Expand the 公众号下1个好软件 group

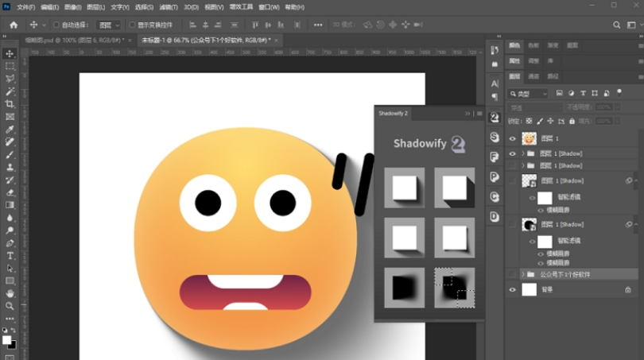523,274
